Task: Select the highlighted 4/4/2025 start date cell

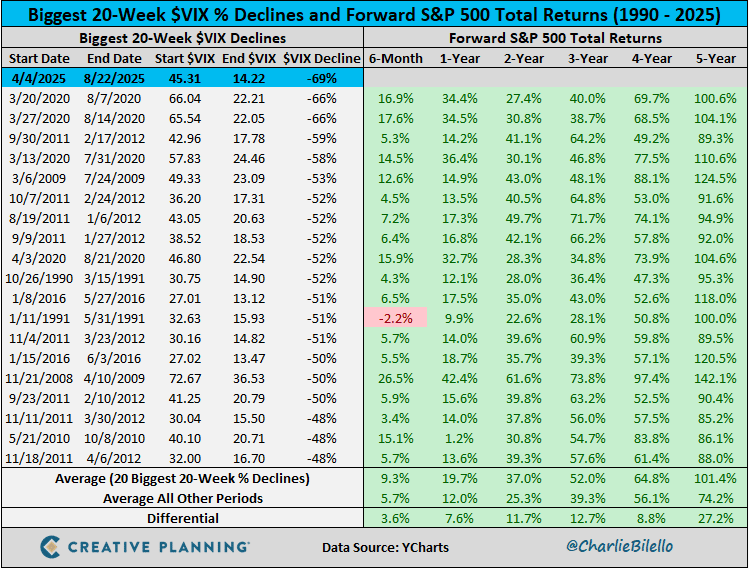Action: (37, 78)
